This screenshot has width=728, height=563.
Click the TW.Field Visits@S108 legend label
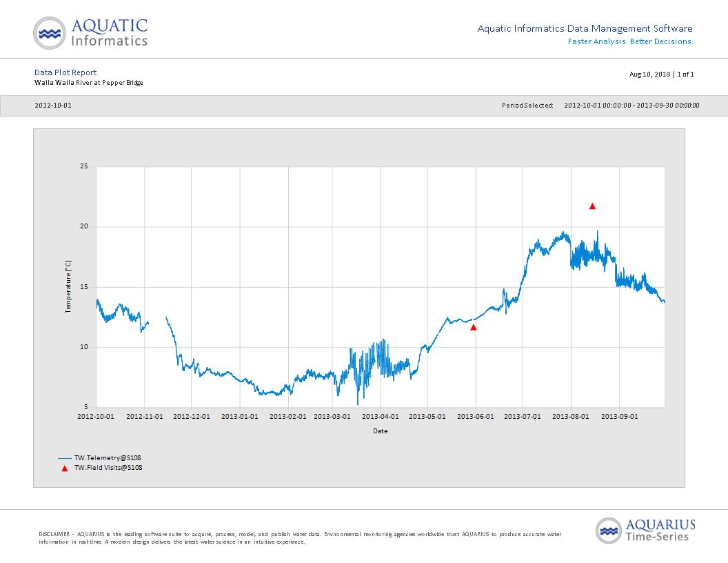click(108, 468)
